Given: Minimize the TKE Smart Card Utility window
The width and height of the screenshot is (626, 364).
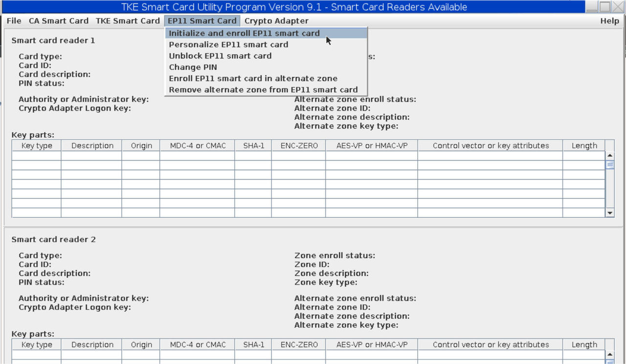Looking at the screenshot, I should (592, 7).
